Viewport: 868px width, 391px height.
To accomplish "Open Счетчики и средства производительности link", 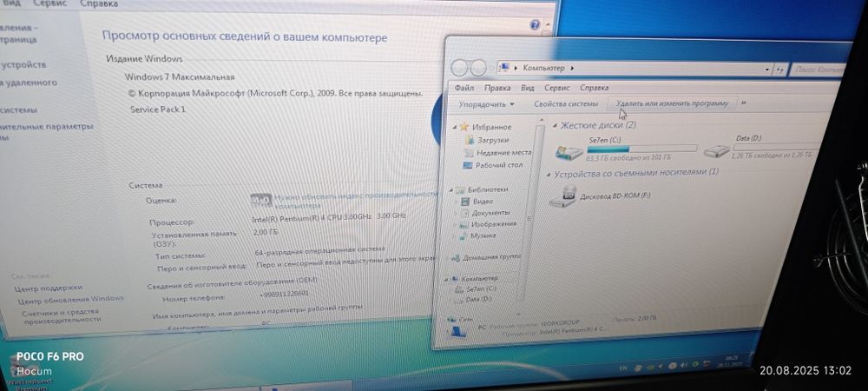I will [62, 315].
